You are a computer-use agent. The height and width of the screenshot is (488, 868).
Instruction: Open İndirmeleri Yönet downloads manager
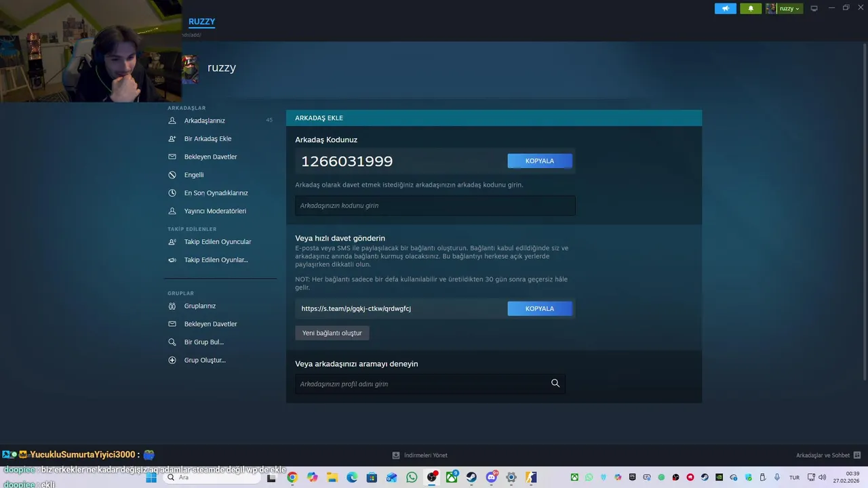click(420, 455)
